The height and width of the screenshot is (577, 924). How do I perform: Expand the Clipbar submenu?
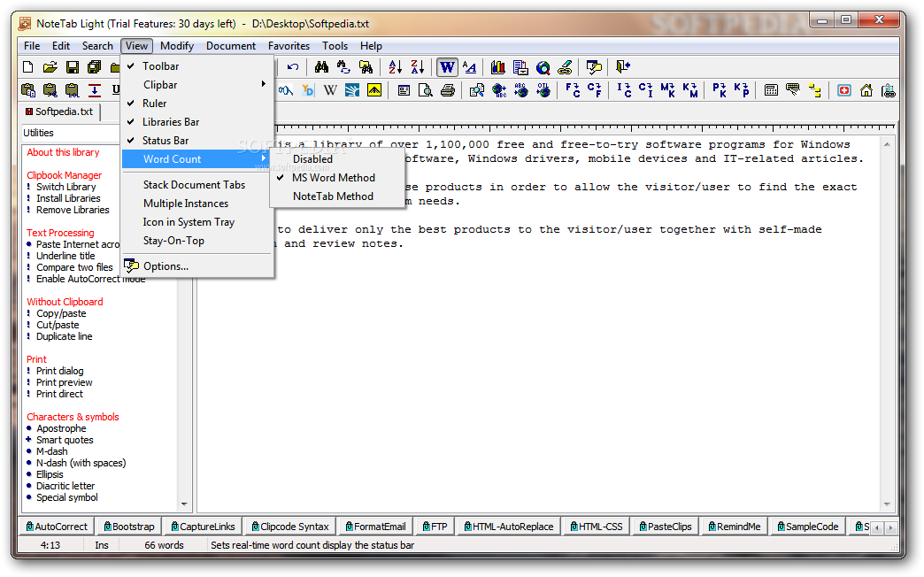point(198,85)
